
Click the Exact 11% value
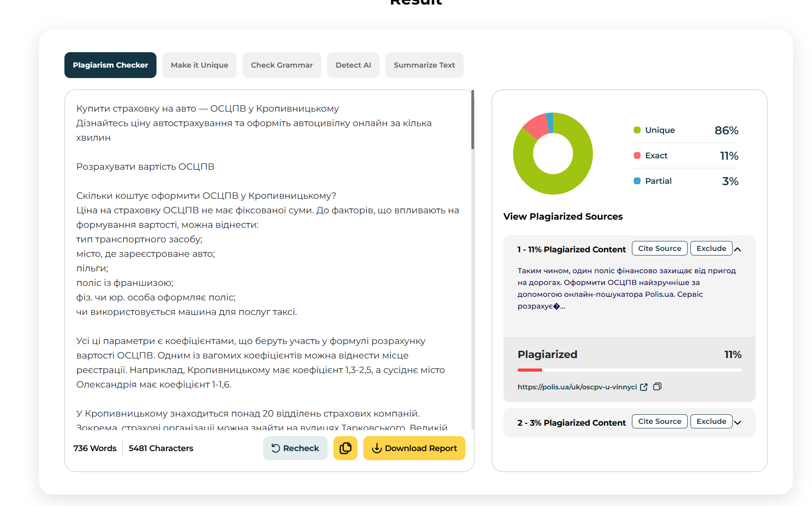(x=729, y=156)
